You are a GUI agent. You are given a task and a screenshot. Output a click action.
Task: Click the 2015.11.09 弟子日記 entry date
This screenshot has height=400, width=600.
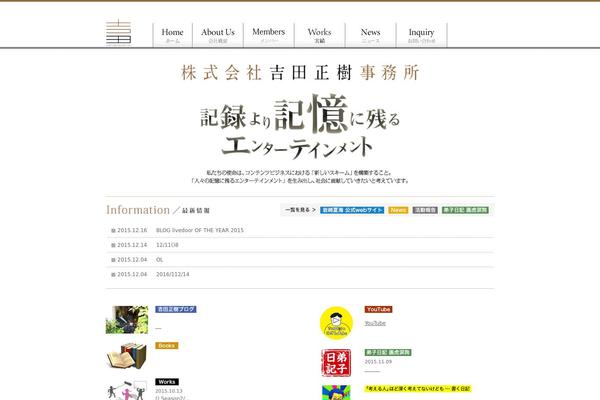tap(378, 362)
